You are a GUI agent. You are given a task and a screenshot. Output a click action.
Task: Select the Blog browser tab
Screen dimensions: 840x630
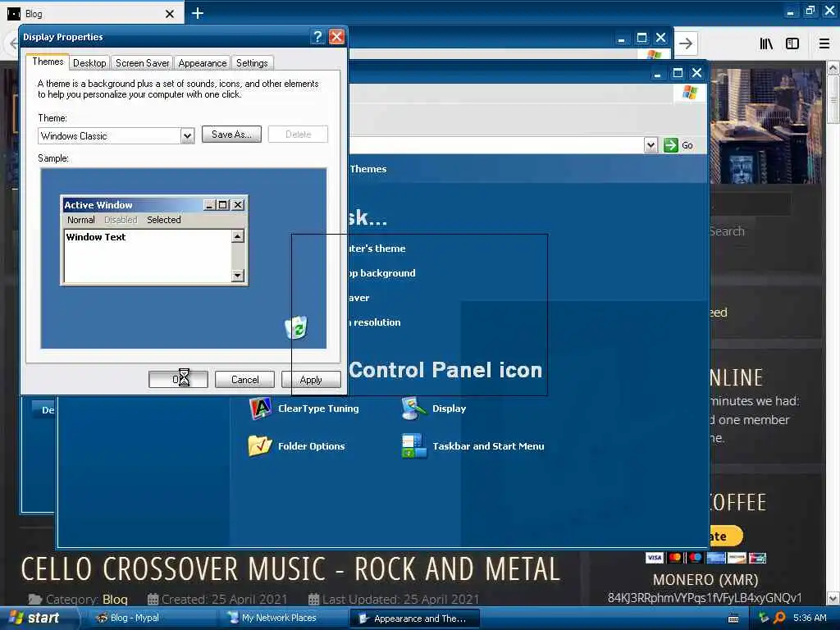click(x=92, y=14)
